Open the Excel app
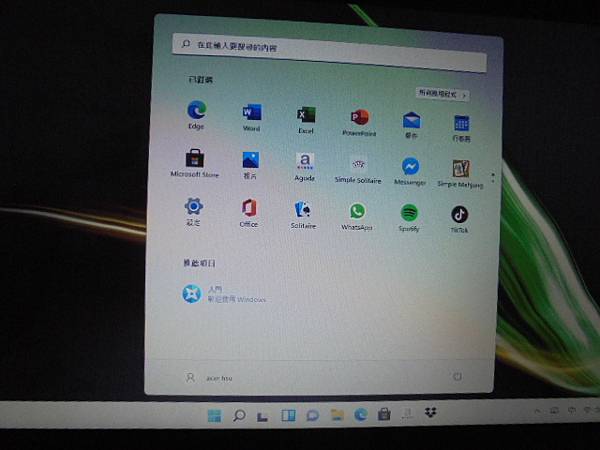The image size is (600, 450). tap(306, 119)
